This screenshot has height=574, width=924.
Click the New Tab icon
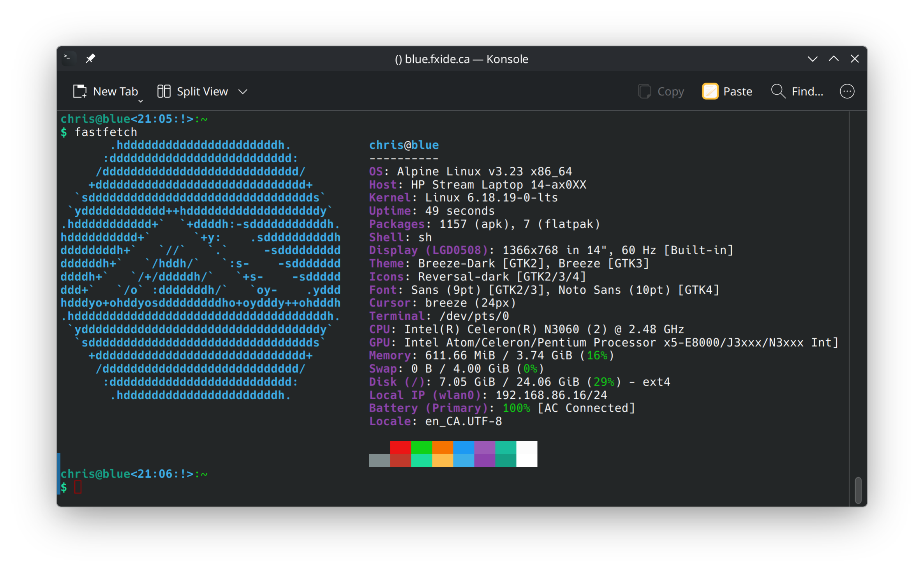click(x=80, y=92)
